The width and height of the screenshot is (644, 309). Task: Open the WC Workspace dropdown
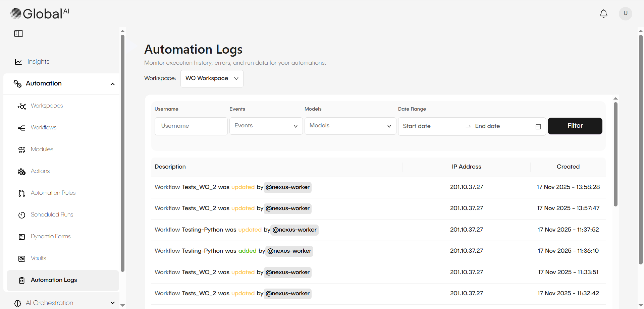(212, 78)
